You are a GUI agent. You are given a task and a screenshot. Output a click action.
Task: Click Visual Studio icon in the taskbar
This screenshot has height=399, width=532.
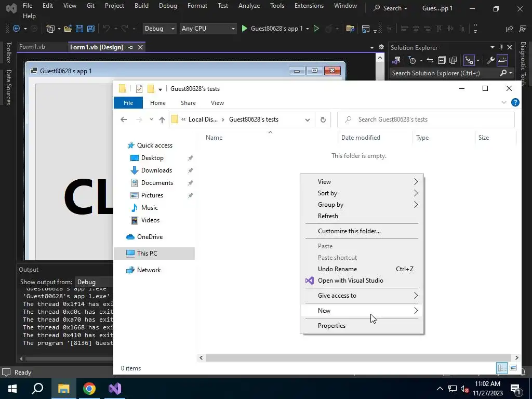[115, 389]
